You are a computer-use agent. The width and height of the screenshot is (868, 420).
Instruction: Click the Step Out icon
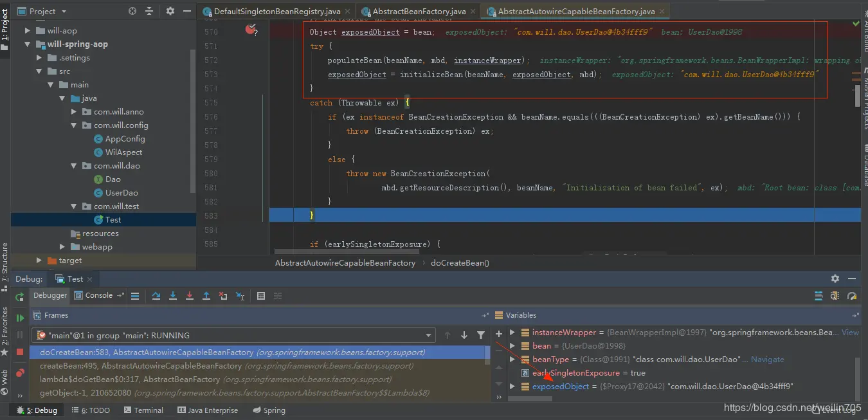pyautogui.click(x=206, y=296)
